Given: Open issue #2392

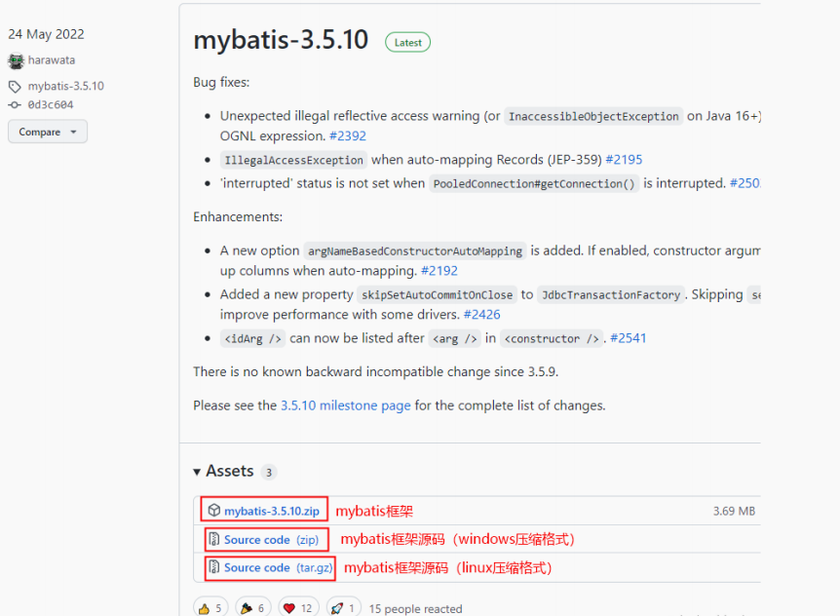Looking at the screenshot, I should 348,136.
